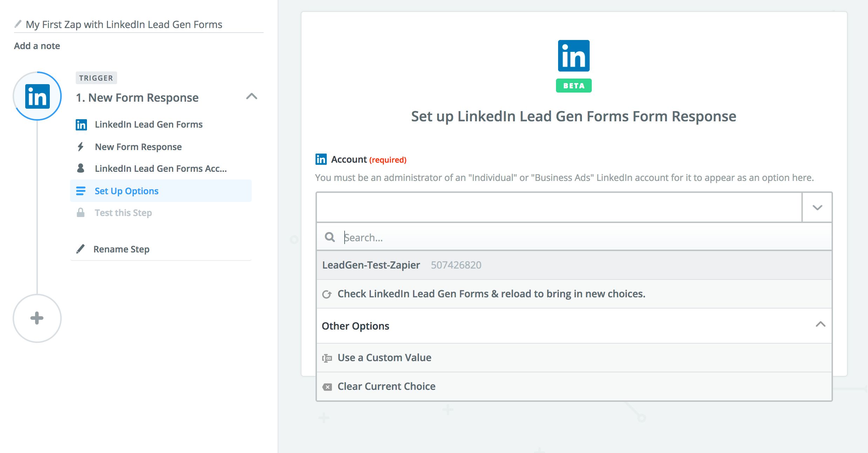
Task: Toggle the Account dropdown arrow
Action: (817, 207)
